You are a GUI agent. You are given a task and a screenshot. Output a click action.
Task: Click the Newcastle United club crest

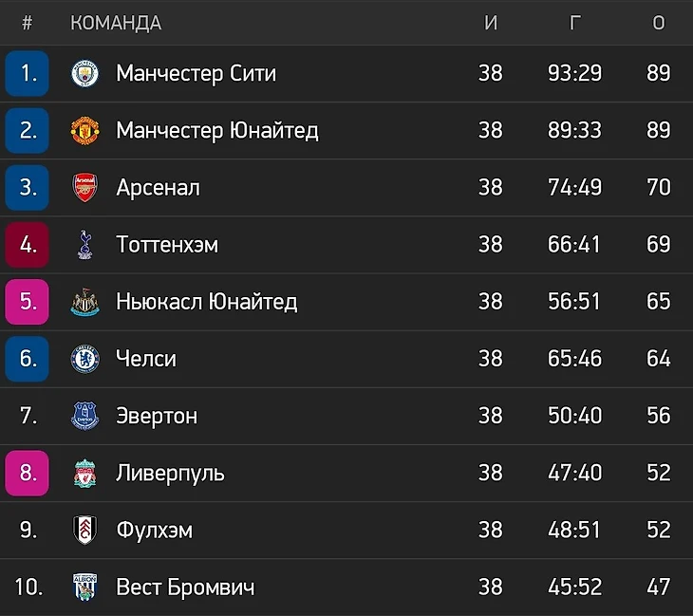(85, 302)
